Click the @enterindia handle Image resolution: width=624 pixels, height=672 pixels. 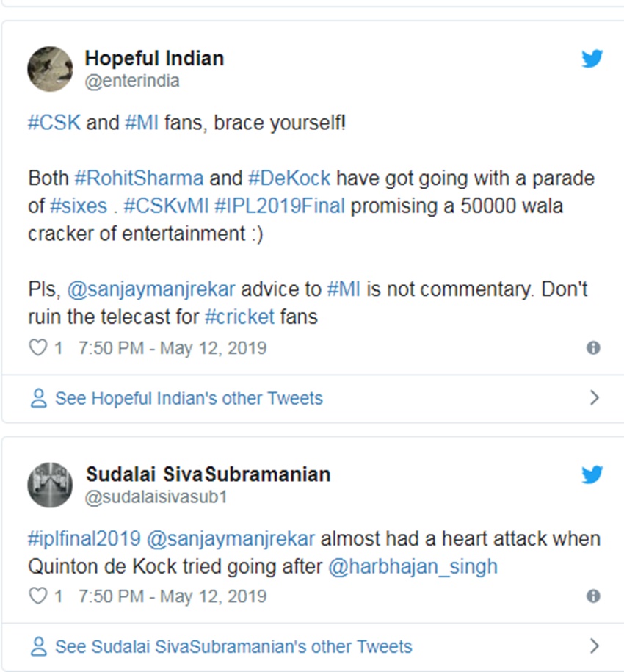[x=132, y=82]
